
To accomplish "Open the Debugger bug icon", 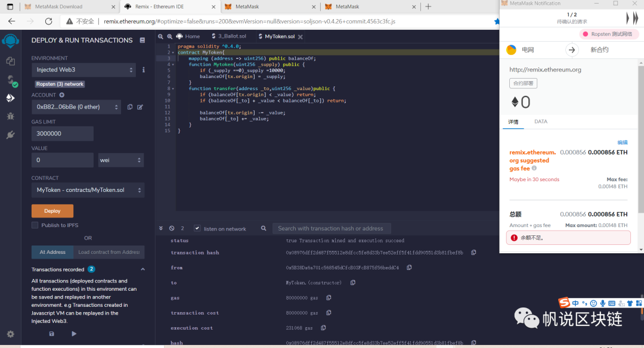I will (10, 116).
